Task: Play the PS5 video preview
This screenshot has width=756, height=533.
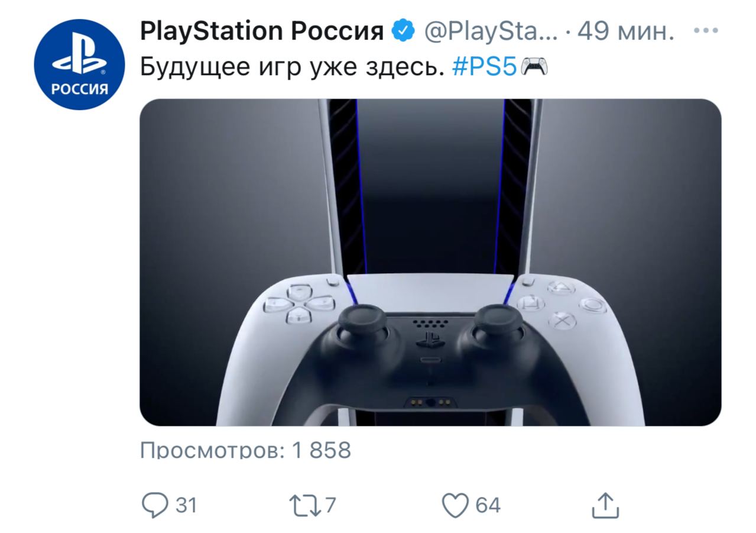Action: coord(430,262)
